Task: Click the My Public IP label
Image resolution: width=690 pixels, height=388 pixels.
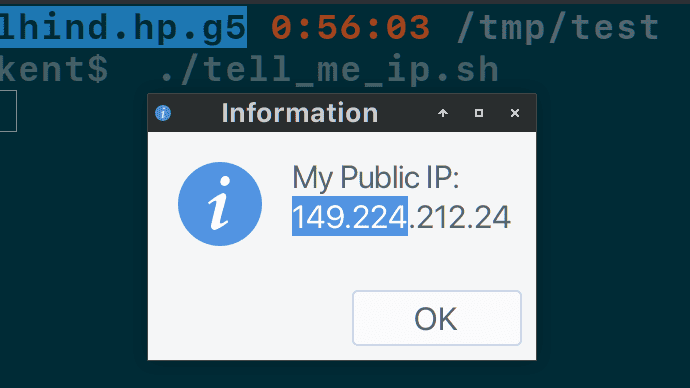Action: point(376,178)
